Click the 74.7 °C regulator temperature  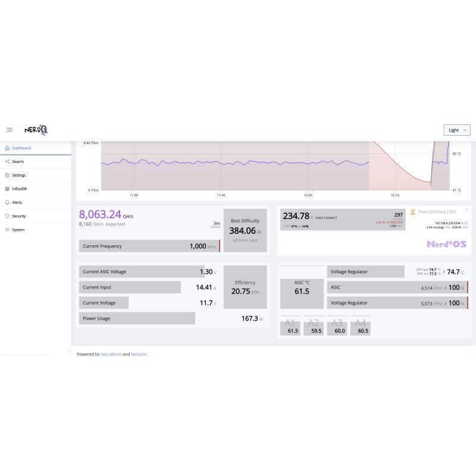(455, 272)
